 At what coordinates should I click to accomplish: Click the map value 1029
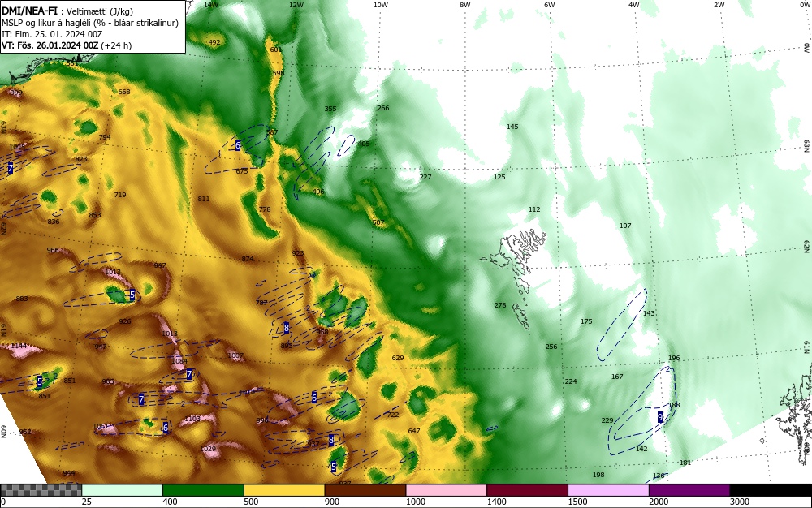tap(208, 449)
